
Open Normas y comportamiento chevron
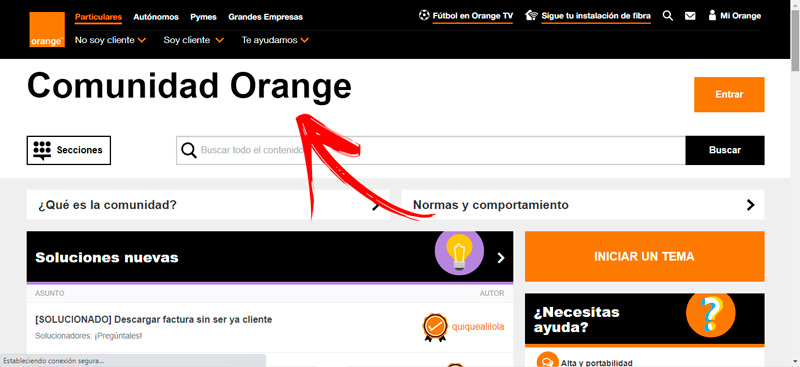coord(751,205)
